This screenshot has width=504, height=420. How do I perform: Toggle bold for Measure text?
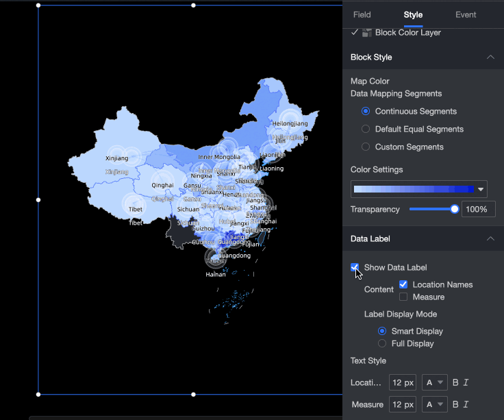455,404
